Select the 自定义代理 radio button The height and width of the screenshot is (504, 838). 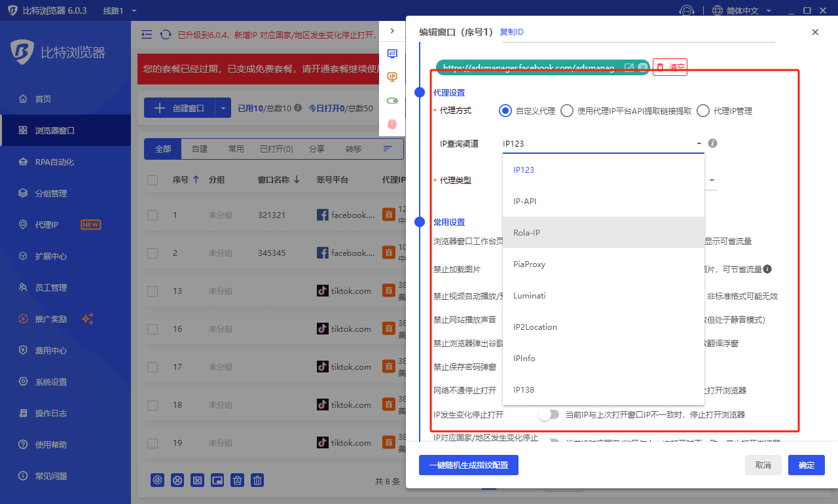tap(505, 111)
